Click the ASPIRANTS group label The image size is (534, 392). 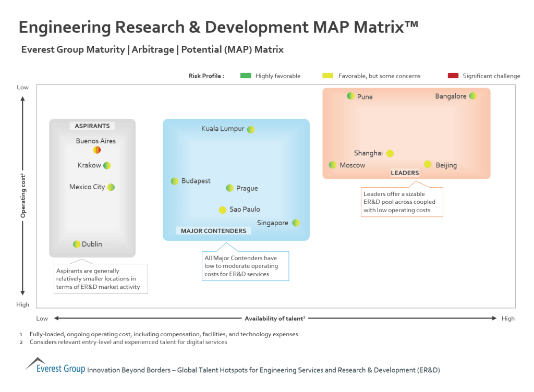click(x=92, y=126)
